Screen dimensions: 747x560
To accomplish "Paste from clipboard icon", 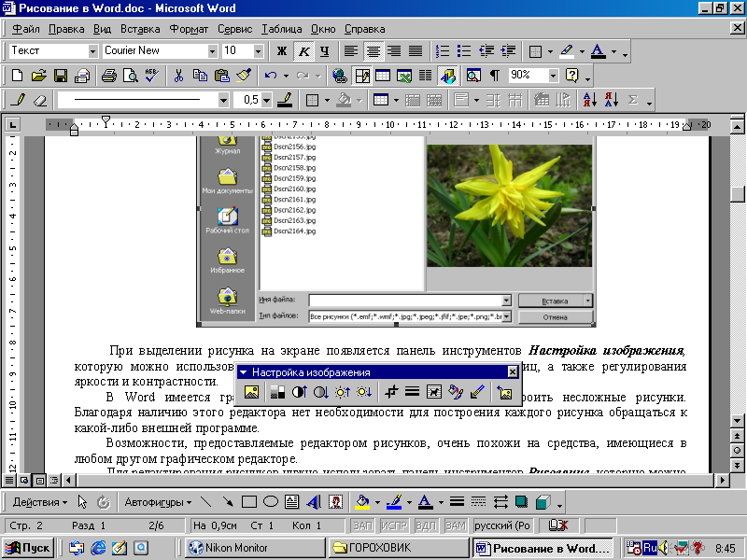I will tap(222, 76).
